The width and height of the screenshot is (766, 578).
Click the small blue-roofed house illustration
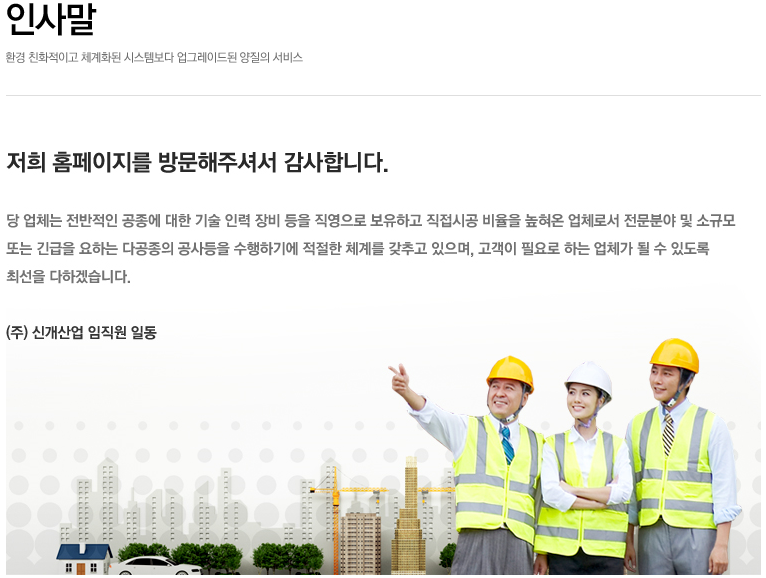[x=84, y=558]
